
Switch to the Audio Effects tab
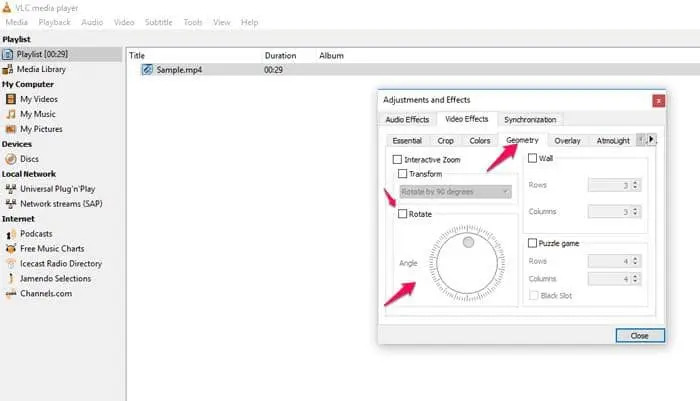coord(407,120)
